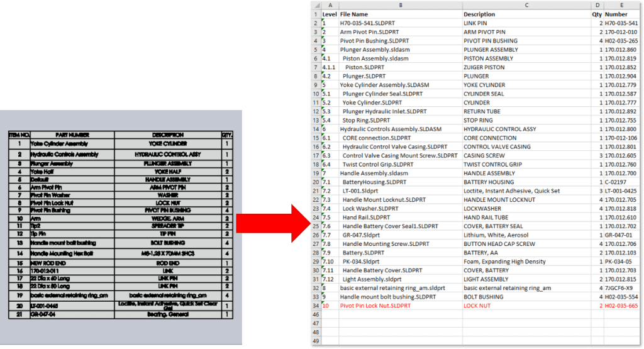Select cell 'Light Assembly.sldprt'

401,279
